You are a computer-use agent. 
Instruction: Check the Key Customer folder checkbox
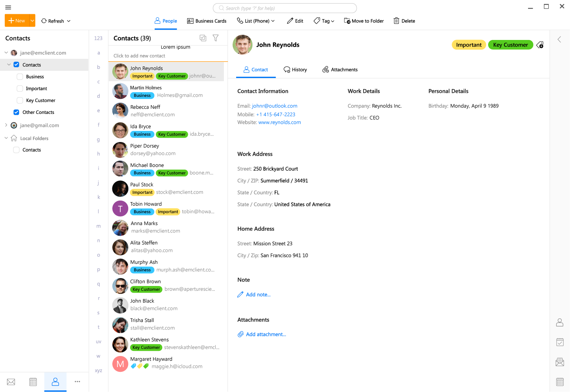click(x=20, y=100)
